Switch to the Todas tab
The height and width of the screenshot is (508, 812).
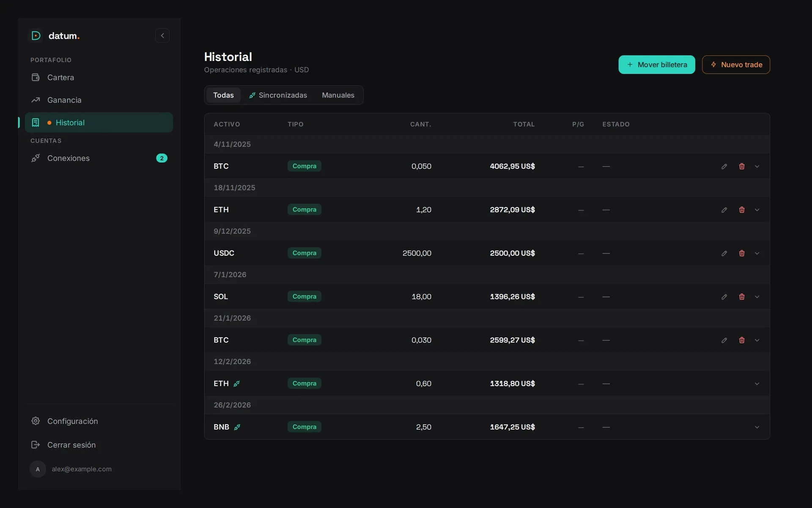223,95
